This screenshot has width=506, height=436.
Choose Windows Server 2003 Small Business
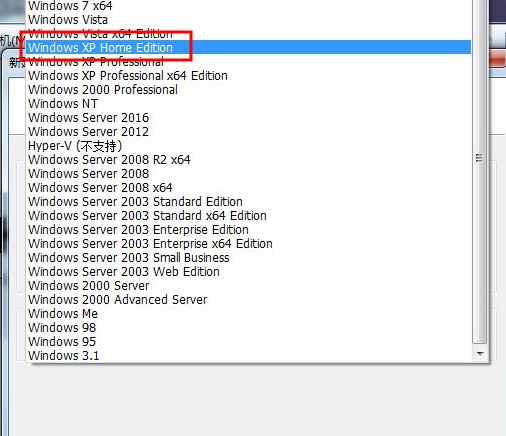249,258
